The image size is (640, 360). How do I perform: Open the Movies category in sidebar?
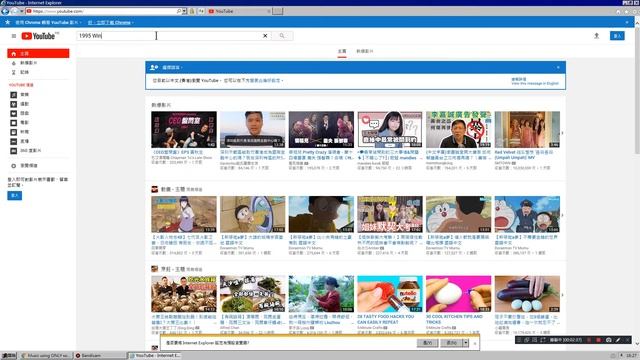pyautogui.click(x=20, y=123)
